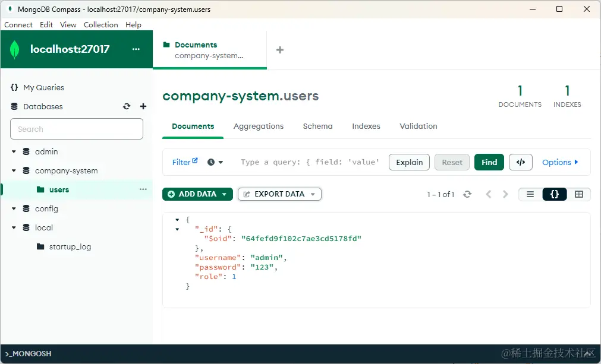Focus the query filter input
Screen dimensions: 601x364
coord(310,162)
